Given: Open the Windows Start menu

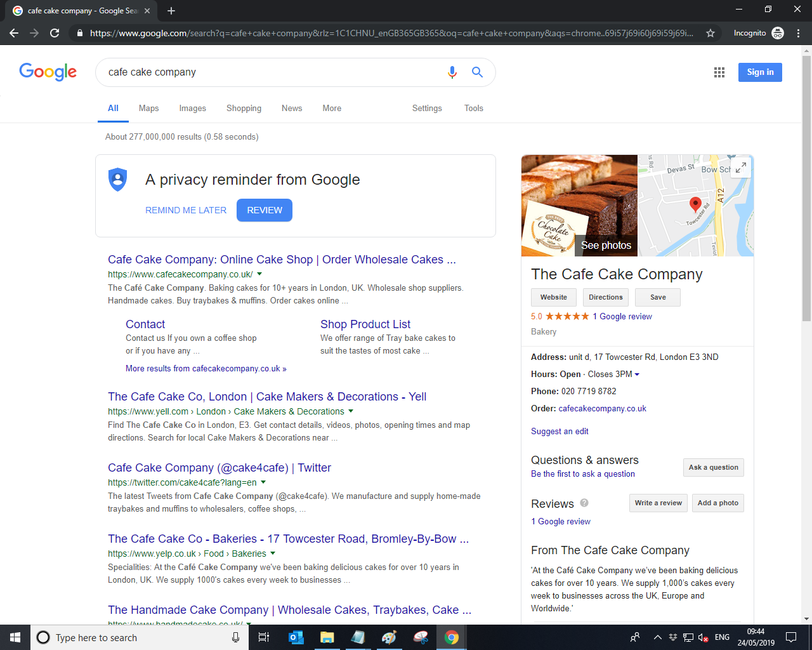Looking at the screenshot, I should [x=15, y=637].
